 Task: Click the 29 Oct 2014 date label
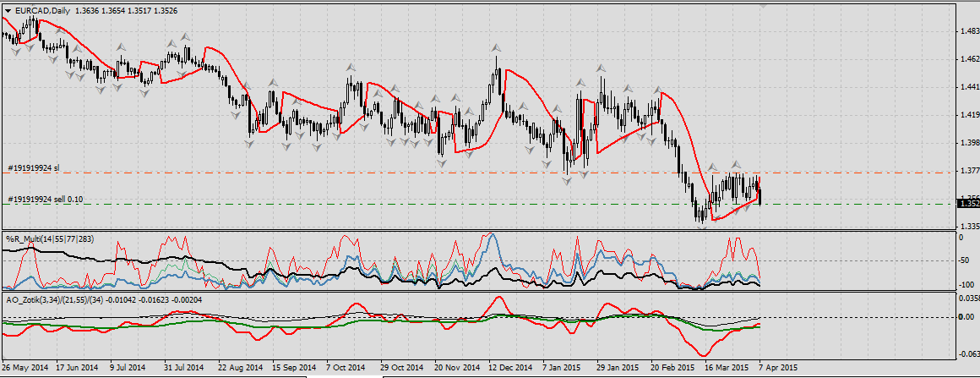402,366
